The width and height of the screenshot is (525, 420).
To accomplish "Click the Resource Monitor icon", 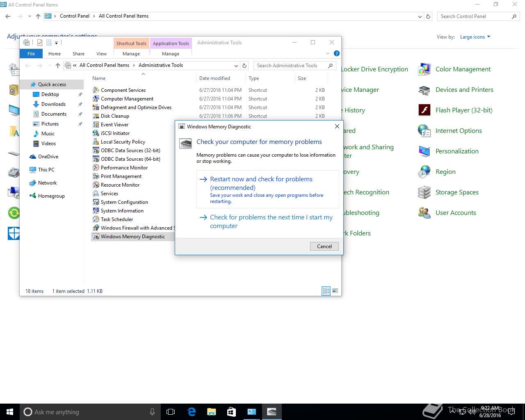I will [x=96, y=185].
